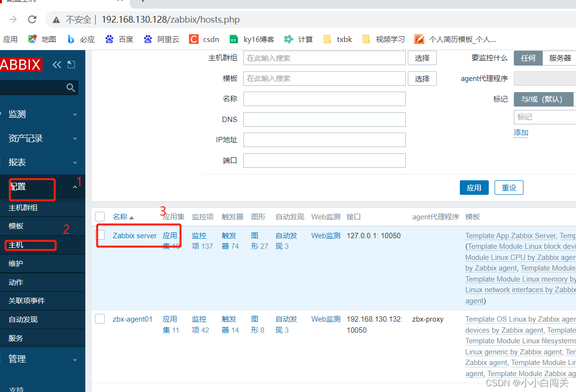Toggle kiosk mode icon beside sidebar collapse
This screenshot has width=576, height=392.
(x=71, y=65)
